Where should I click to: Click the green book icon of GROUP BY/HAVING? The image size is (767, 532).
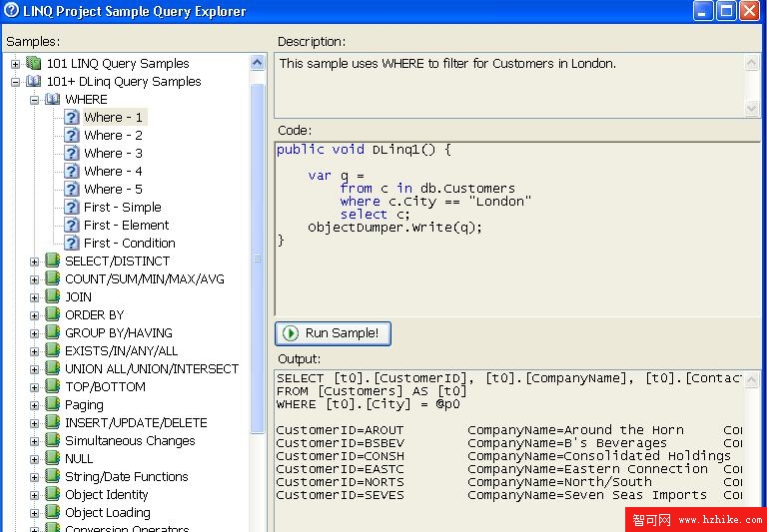coord(52,332)
